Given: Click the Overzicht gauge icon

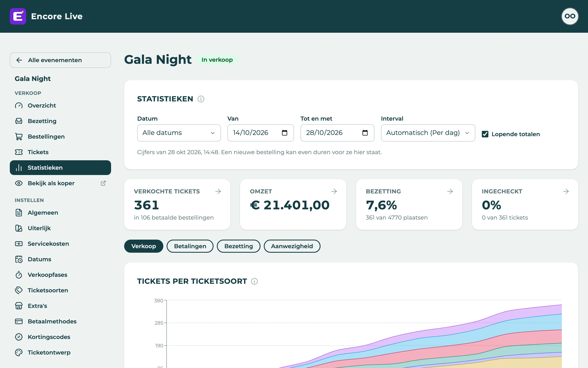Looking at the screenshot, I should tap(19, 105).
